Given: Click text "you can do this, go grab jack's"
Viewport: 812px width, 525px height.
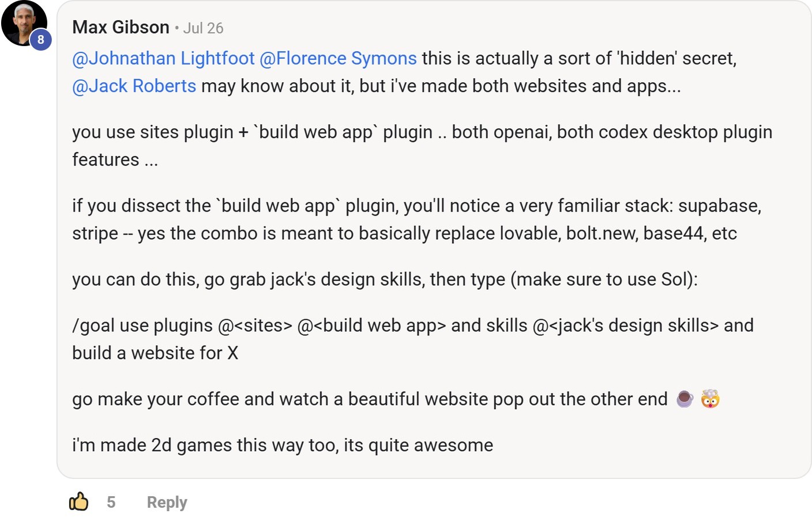Looking at the screenshot, I should pos(194,280).
